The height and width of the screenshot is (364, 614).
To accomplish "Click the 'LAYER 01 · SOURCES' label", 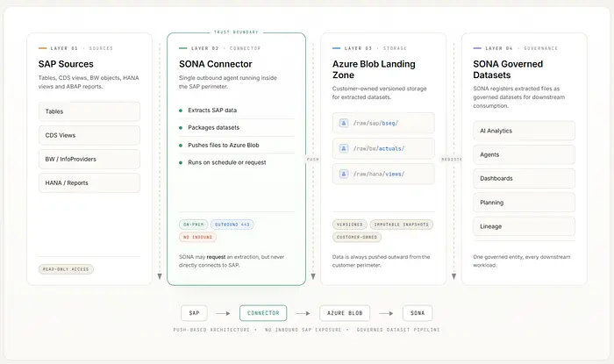I will (x=82, y=48).
